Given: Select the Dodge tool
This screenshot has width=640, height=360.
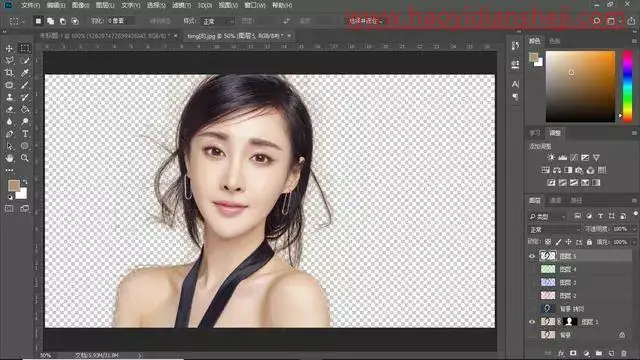Looking at the screenshot, I should 25,122.
